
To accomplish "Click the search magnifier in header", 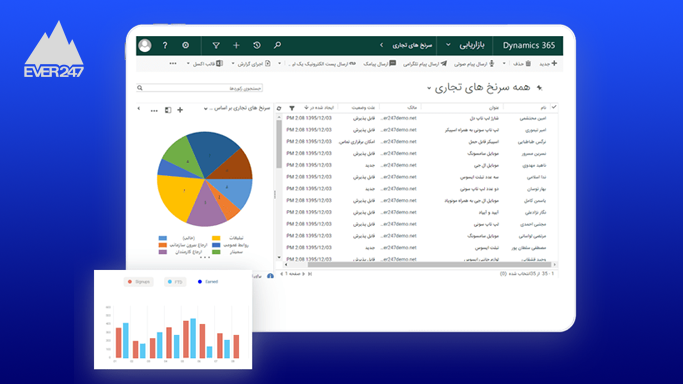I will coord(277,45).
